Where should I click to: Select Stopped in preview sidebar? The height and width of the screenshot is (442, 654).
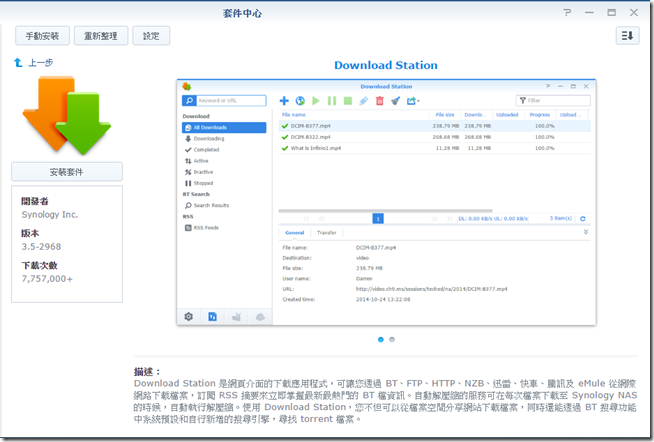pyautogui.click(x=224, y=183)
